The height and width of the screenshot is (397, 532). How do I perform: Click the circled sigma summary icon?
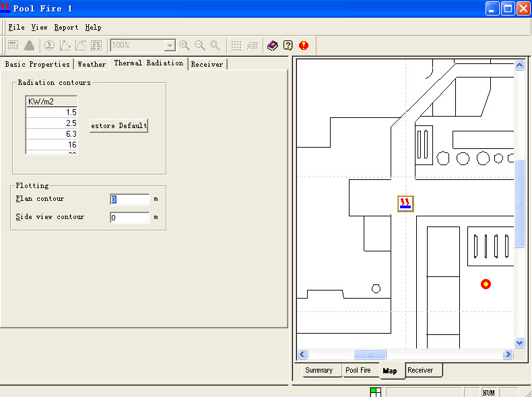(50, 46)
